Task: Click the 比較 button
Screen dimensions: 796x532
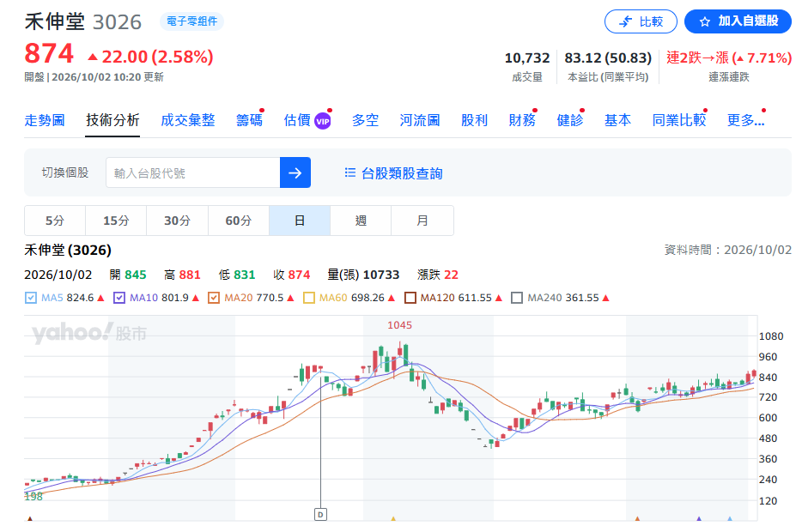Action: (x=641, y=21)
